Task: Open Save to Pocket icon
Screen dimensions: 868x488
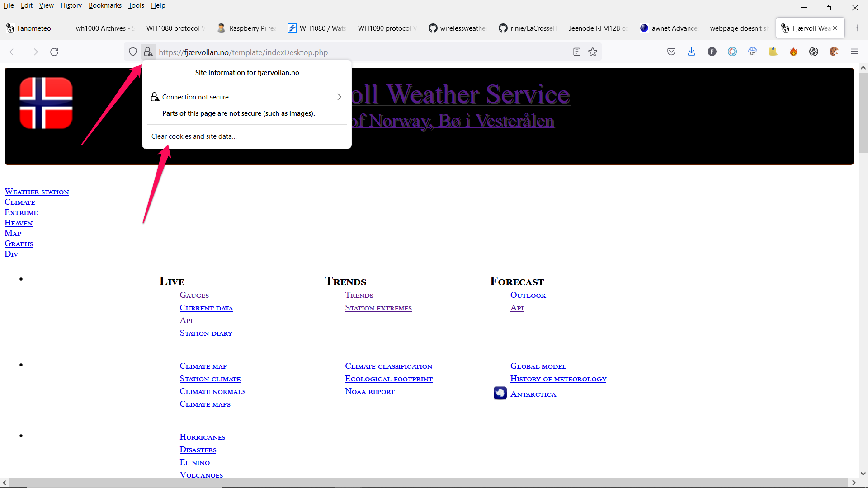Action: pos(671,52)
